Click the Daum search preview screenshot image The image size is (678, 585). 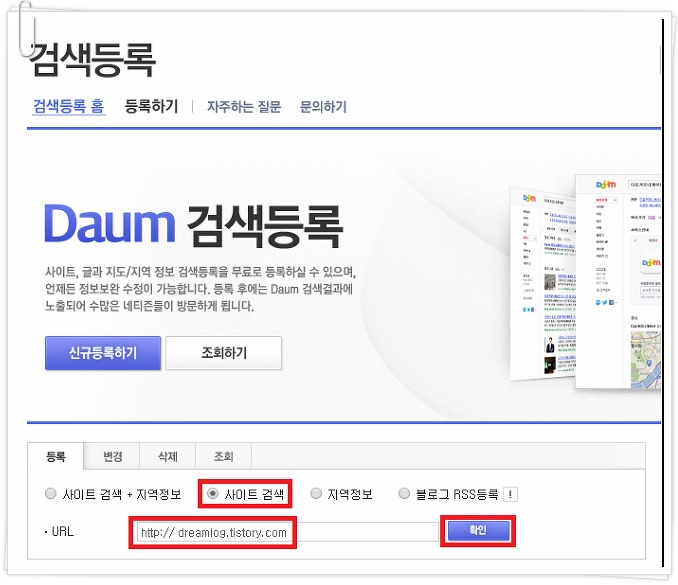pos(585,281)
